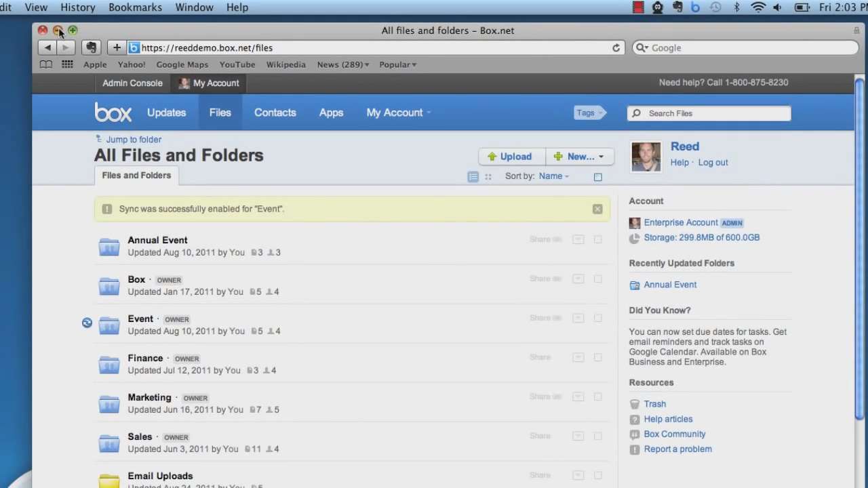
Task: Open the Sort by Name dropdown
Action: pyautogui.click(x=554, y=176)
